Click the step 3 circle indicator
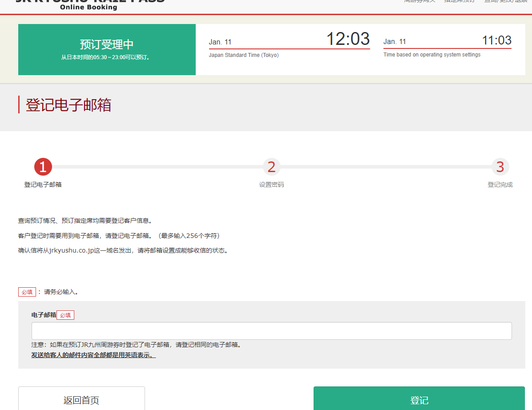 pyautogui.click(x=500, y=167)
